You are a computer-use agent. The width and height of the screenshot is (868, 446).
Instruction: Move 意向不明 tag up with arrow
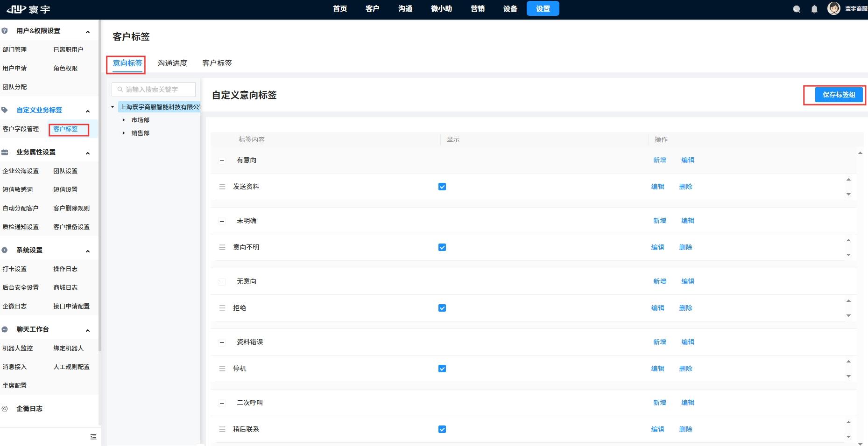[x=848, y=240]
